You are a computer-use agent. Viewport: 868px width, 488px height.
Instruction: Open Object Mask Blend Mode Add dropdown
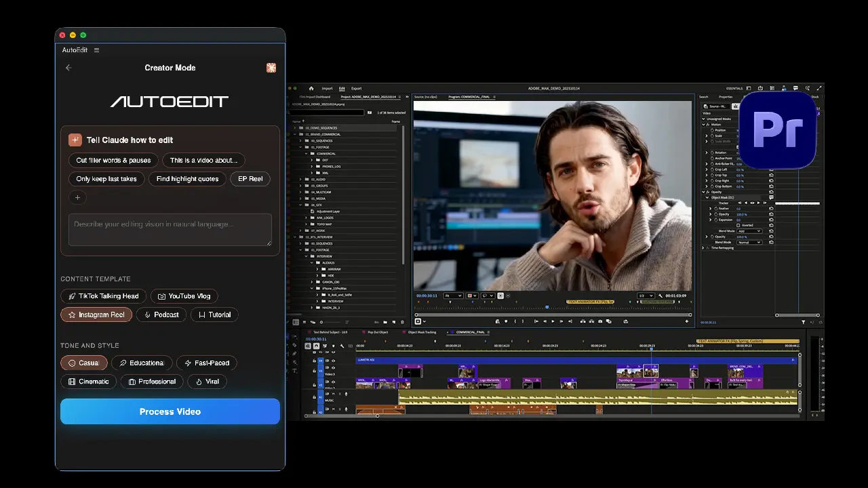click(x=749, y=231)
